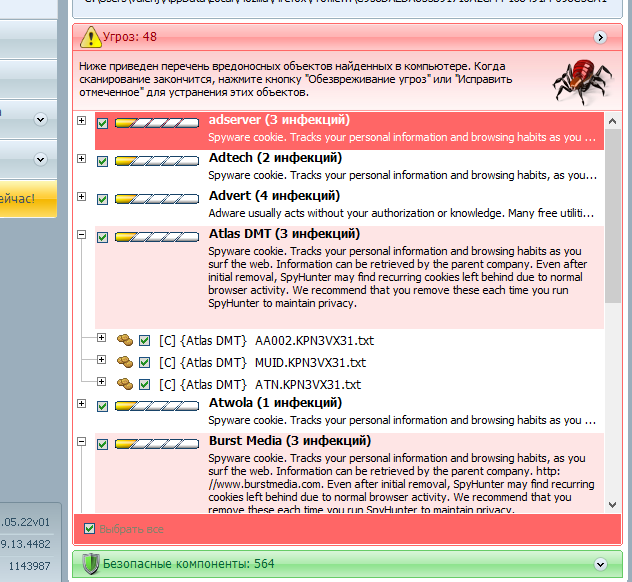632x582 pixels.
Task: Select the adserver (3 инфекций) row title
Action: click(279, 120)
